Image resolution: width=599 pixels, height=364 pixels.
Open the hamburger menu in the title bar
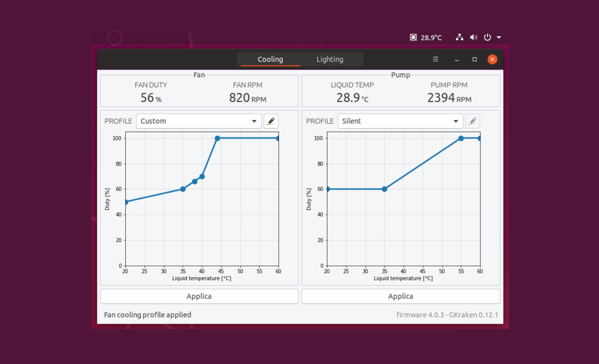tap(435, 59)
